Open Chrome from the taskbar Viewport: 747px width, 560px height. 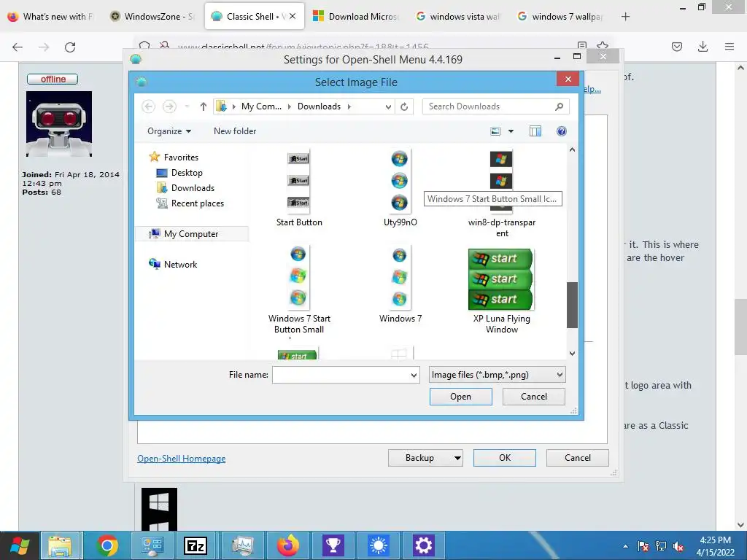click(107, 545)
